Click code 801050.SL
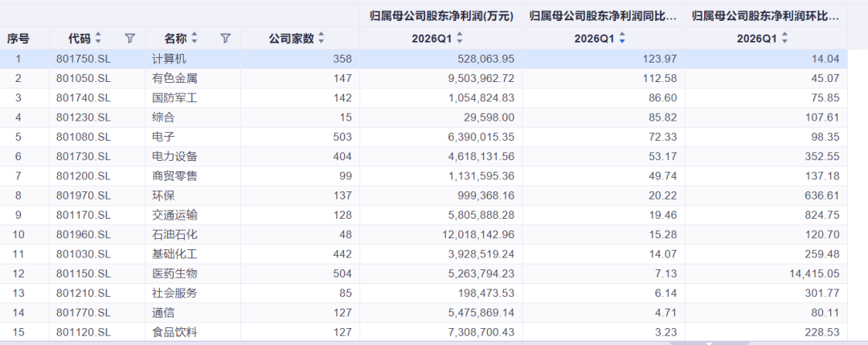 tap(84, 79)
